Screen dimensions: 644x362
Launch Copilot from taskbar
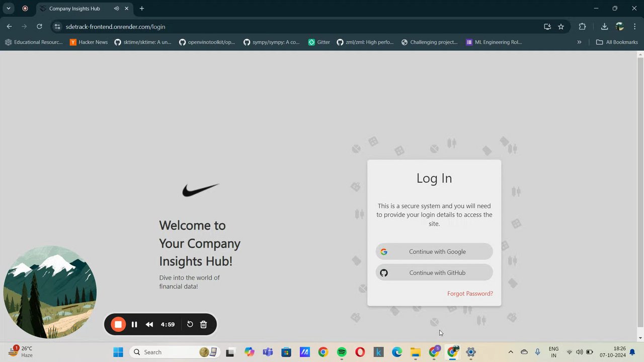pyautogui.click(x=249, y=352)
